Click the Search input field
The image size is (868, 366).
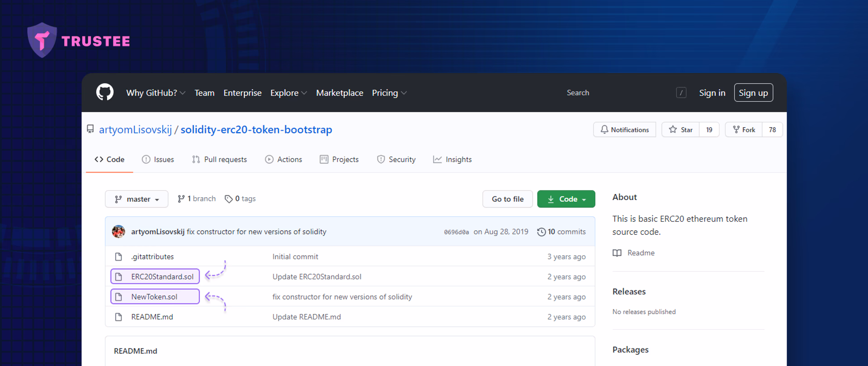[x=624, y=93]
